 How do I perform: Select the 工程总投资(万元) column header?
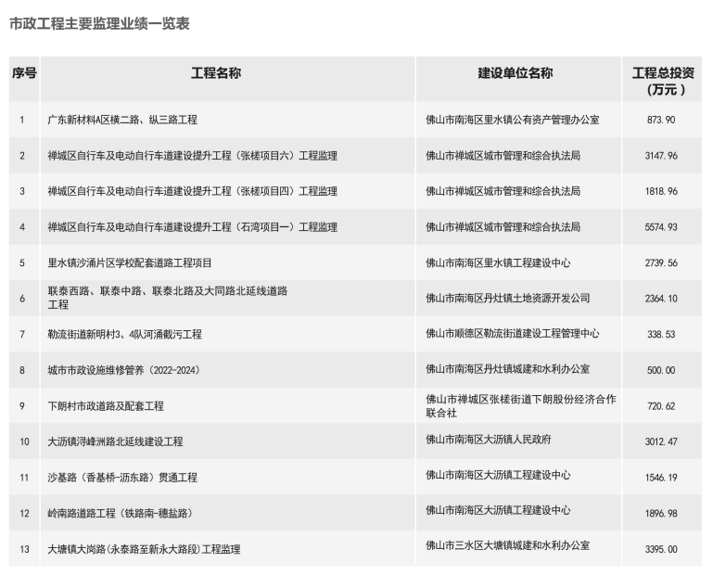[x=663, y=81]
